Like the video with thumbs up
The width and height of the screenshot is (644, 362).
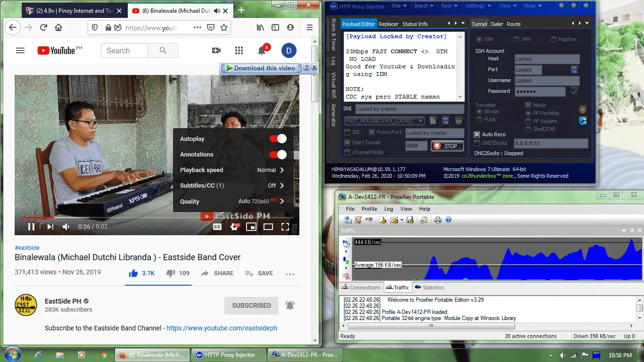pos(133,273)
